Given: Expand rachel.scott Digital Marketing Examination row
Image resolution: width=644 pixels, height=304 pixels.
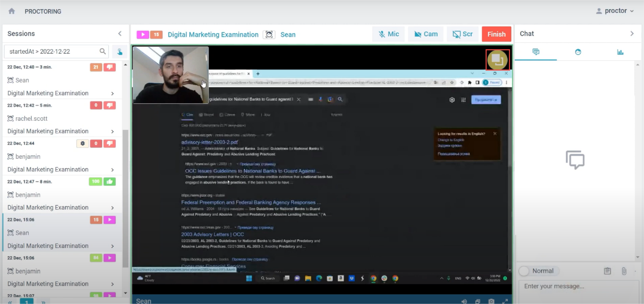Looking at the screenshot, I should click(112, 131).
